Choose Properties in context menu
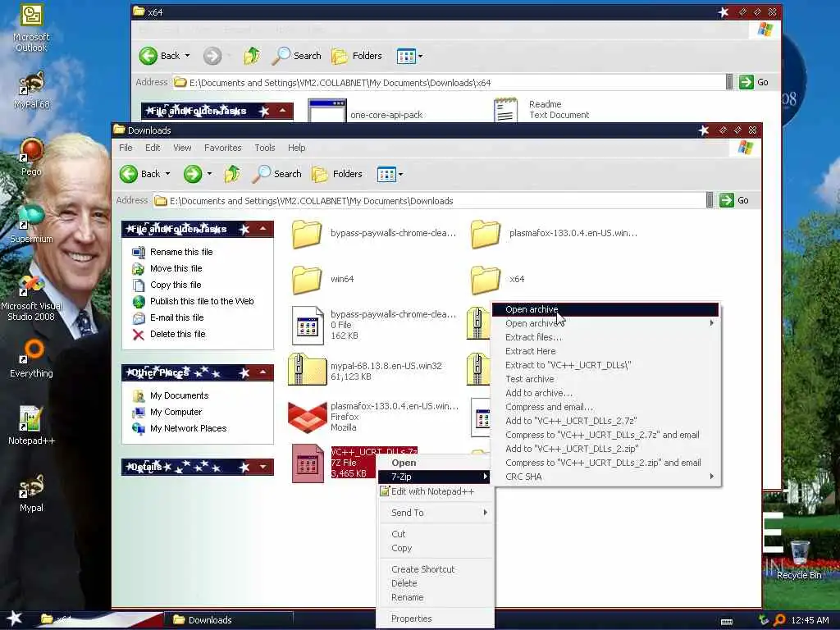 435,619
